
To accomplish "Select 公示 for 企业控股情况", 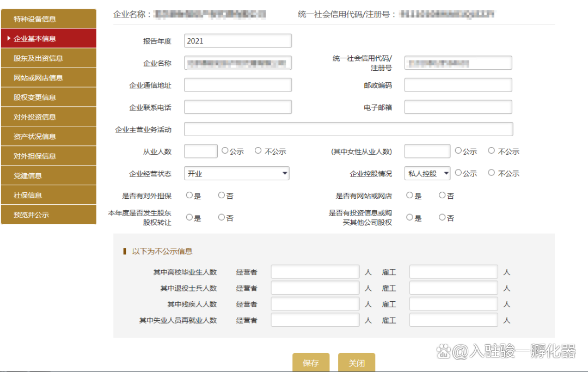I will [458, 173].
